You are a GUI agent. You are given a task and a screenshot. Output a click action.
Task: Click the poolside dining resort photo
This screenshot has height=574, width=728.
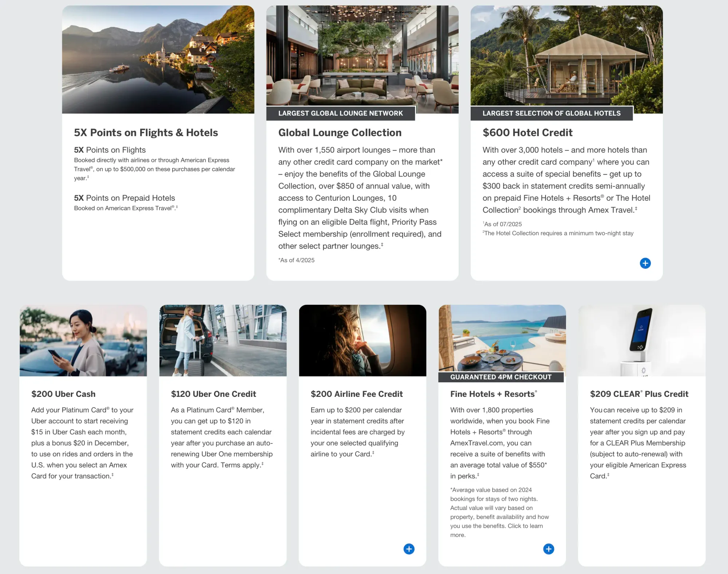point(502,338)
